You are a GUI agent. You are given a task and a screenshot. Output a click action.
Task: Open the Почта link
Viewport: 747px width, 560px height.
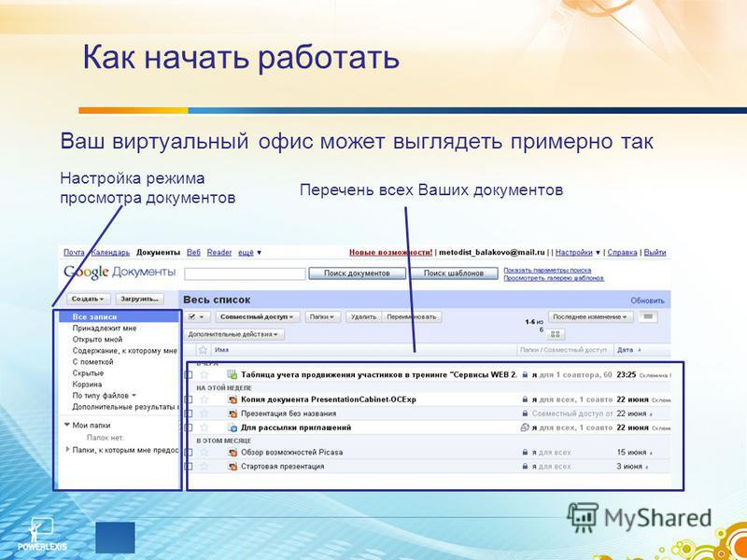74,252
